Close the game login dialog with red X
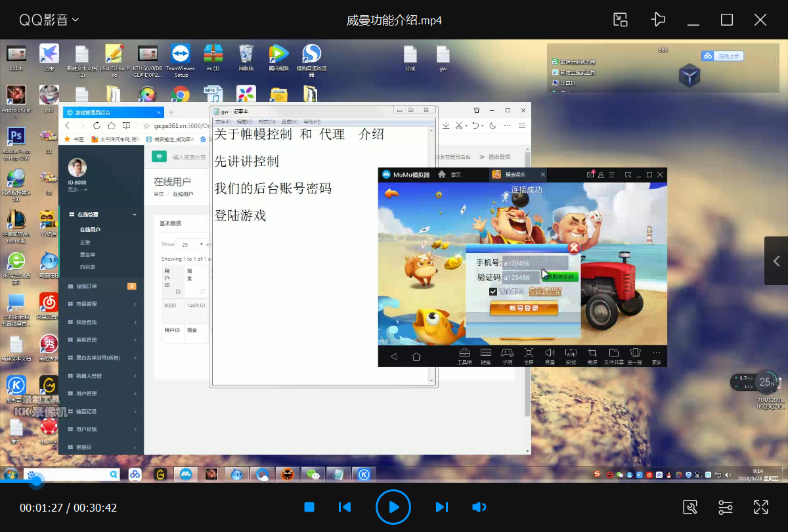Screen dimensions: 788x532 573,248
